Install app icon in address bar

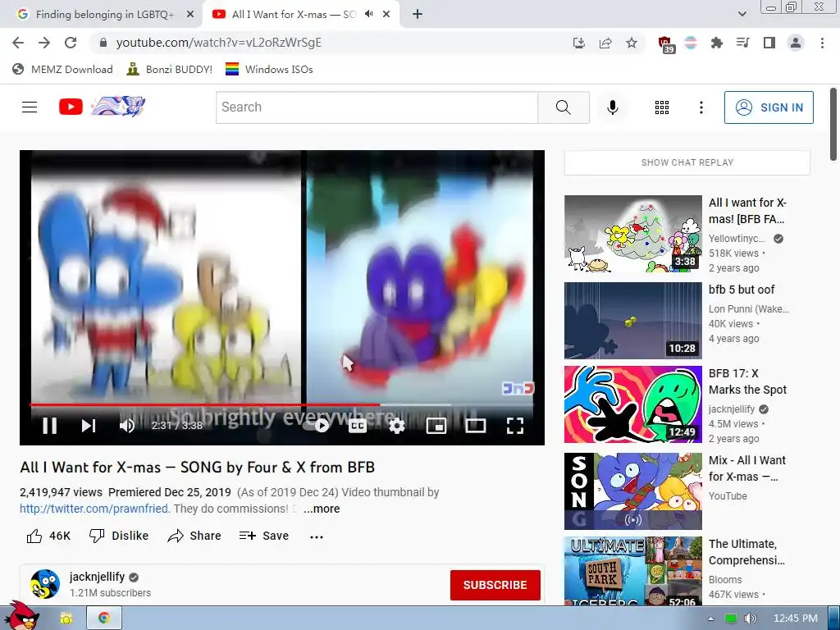[578, 43]
